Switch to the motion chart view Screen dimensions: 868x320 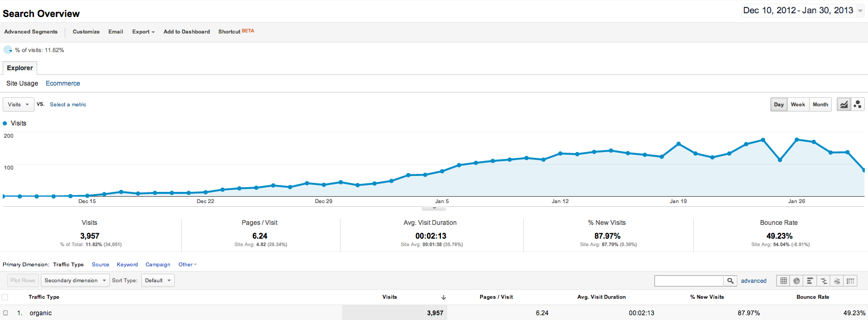click(857, 105)
